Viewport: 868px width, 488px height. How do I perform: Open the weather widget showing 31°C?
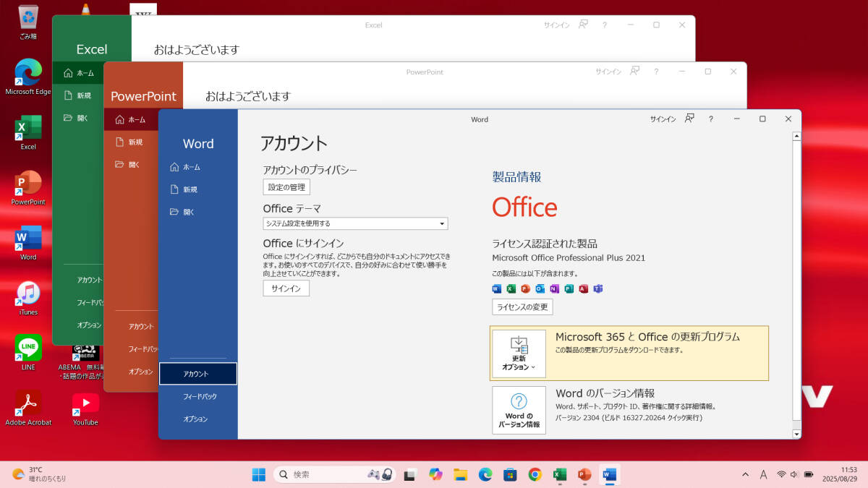40,474
